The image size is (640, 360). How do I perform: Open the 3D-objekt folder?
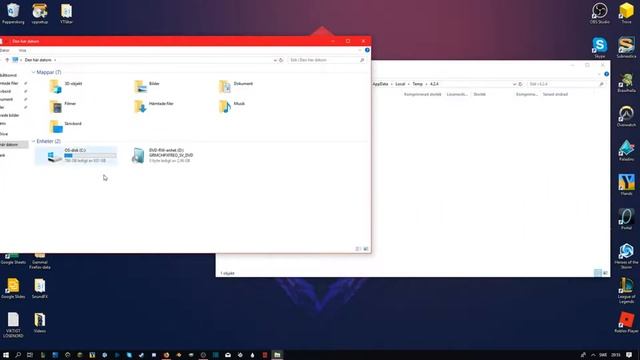click(66, 86)
